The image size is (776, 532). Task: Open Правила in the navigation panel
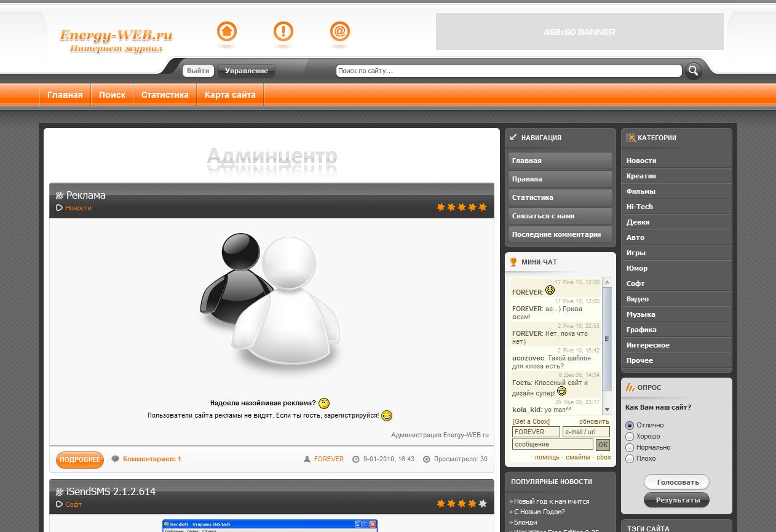coord(560,179)
